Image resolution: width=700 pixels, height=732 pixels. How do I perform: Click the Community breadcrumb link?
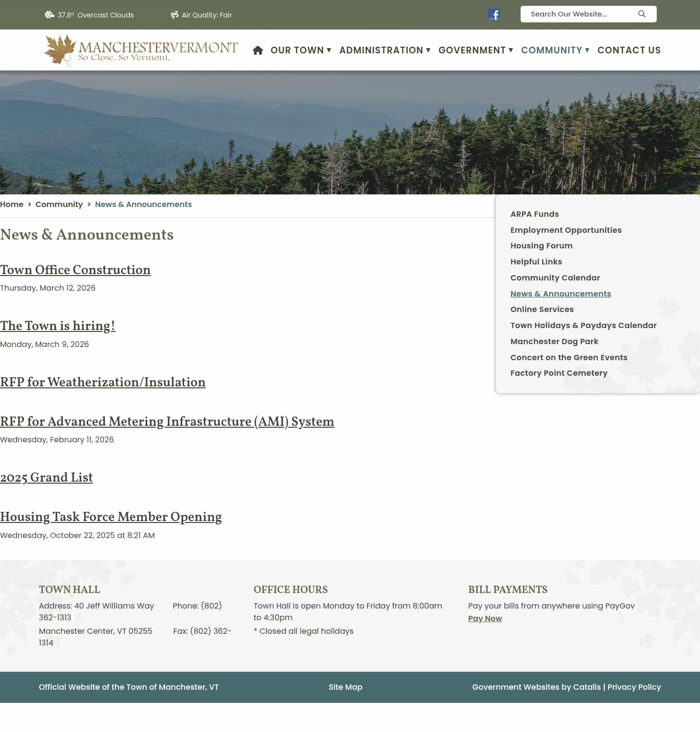point(59,204)
